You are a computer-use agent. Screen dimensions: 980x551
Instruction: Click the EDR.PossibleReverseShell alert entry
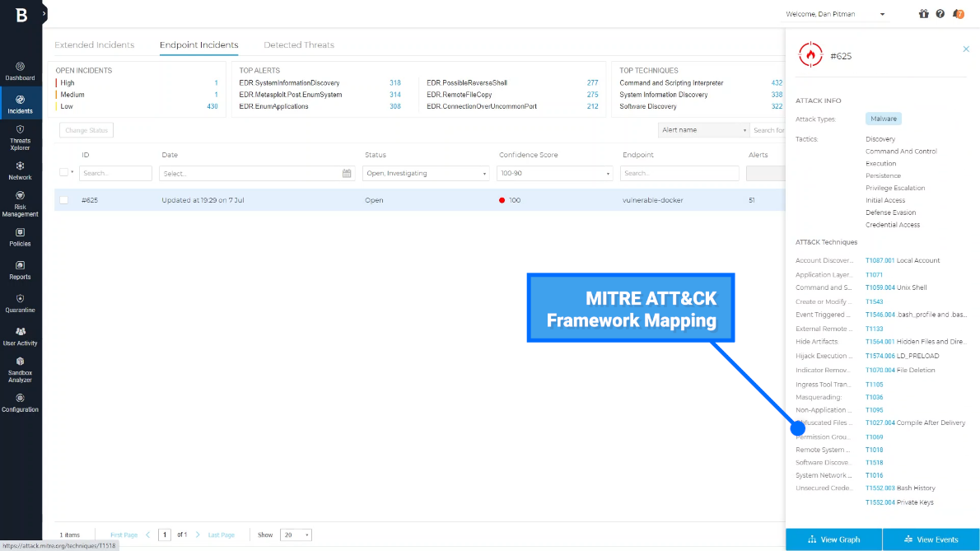[467, 83]
